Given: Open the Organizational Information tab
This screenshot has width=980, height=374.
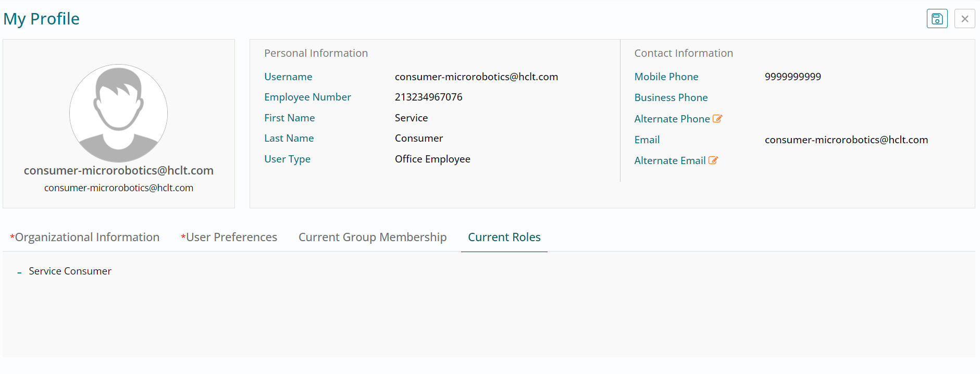Looking at the screenshot, I should pos(85,238).
